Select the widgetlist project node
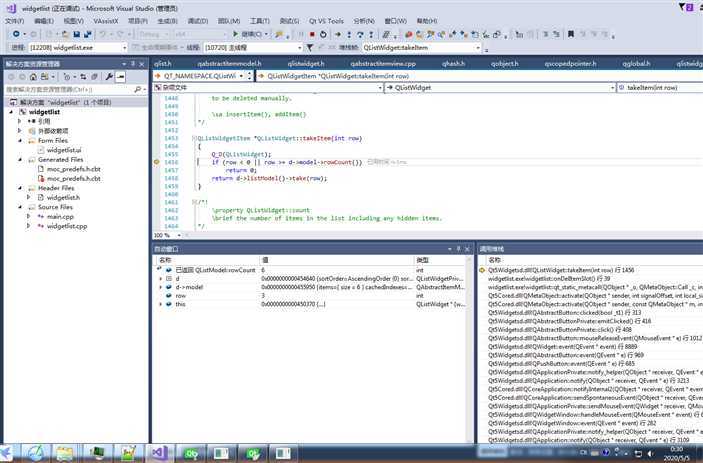Viewport: 703px width, 463px height. (44, 112)
